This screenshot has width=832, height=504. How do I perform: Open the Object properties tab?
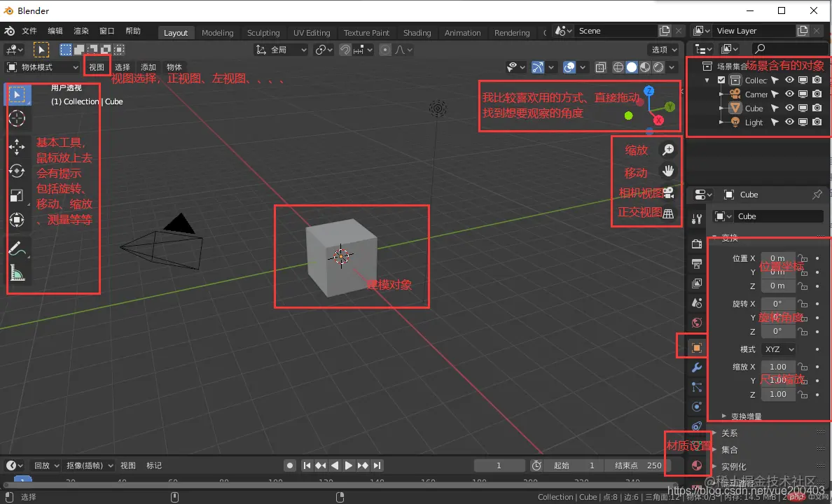pyautogui.click(x=697, y=347)
